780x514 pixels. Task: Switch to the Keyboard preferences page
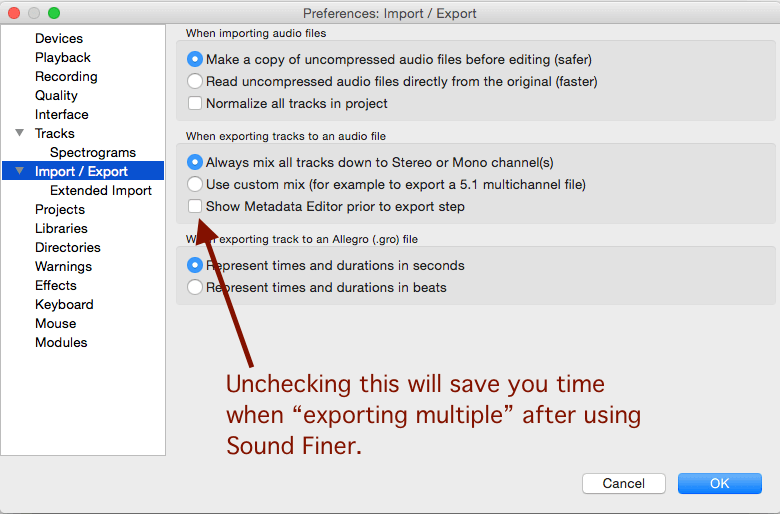(64, 304)
